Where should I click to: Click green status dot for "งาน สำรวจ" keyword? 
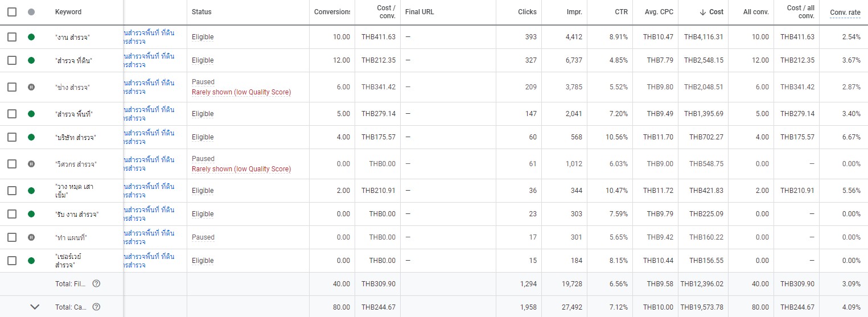click(31, 37)
